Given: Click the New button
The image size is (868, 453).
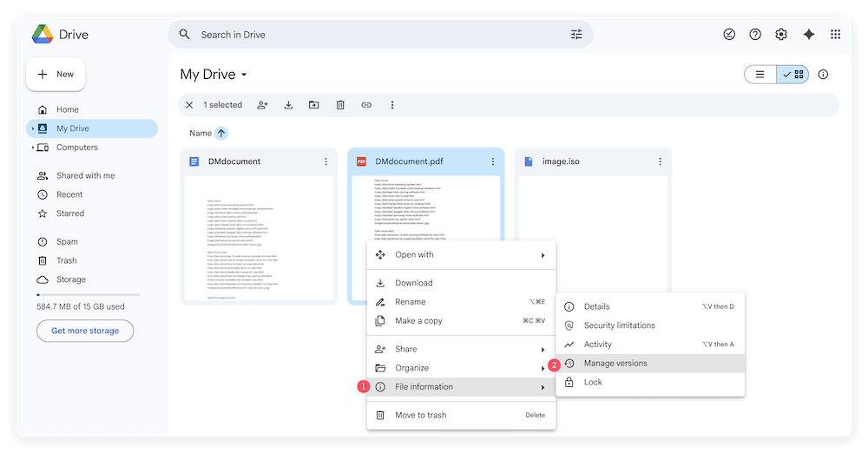Looking at the screenshot, I should pos(56,75).
